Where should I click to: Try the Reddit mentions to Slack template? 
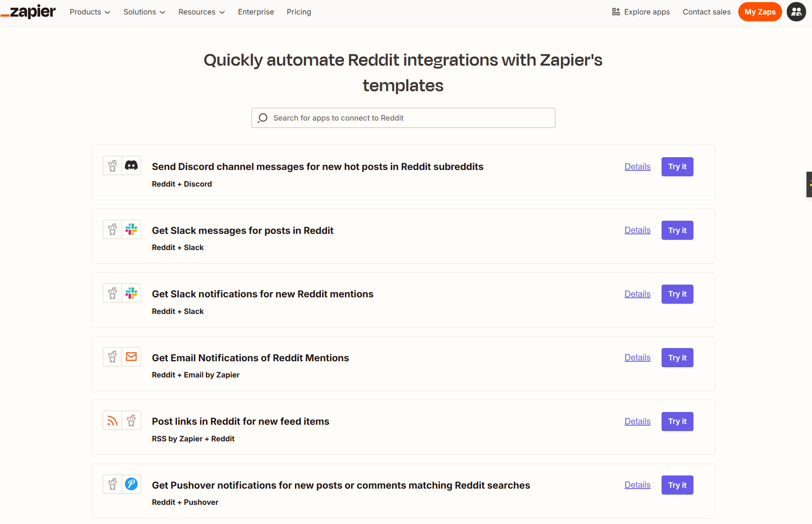coord(677,294)
